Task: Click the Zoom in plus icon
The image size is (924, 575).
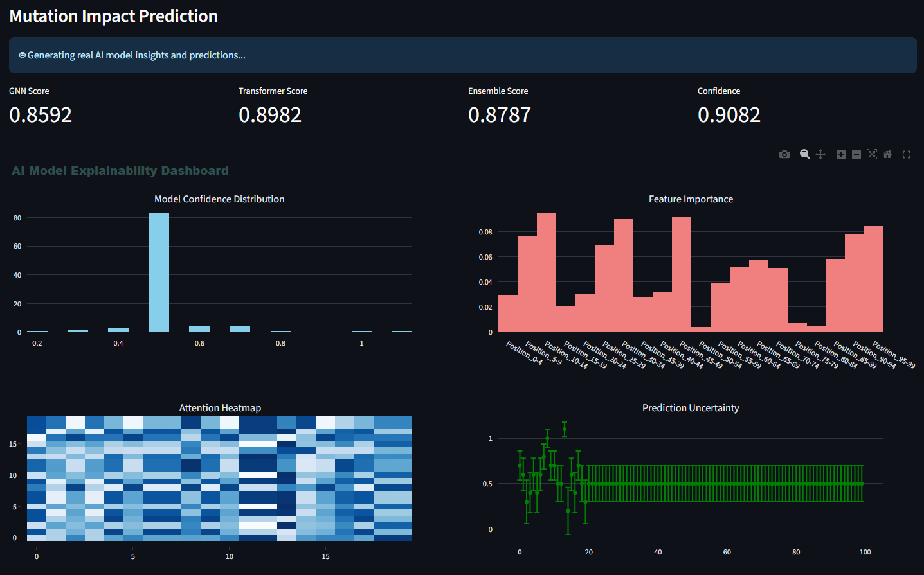Action: pos(840,154)
